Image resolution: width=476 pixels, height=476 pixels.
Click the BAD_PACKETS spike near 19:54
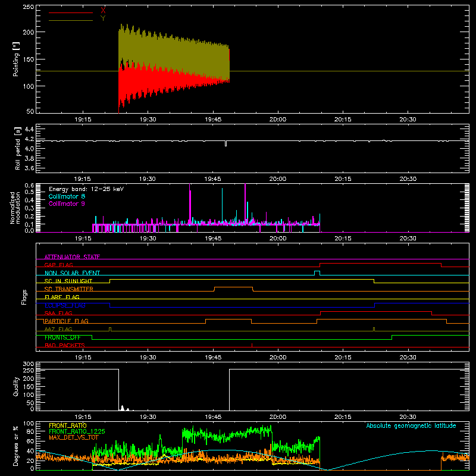(x=252, y=345)
